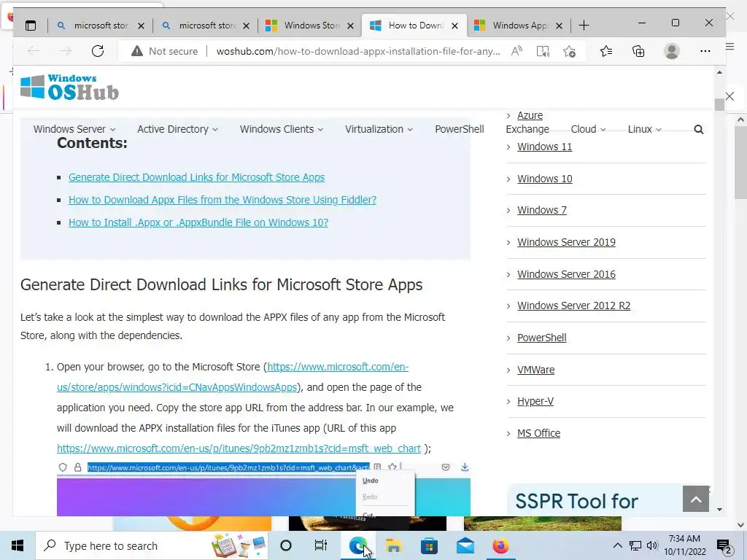
Task: Switch to Windows Store tab
Action: (x=310, y=26)
